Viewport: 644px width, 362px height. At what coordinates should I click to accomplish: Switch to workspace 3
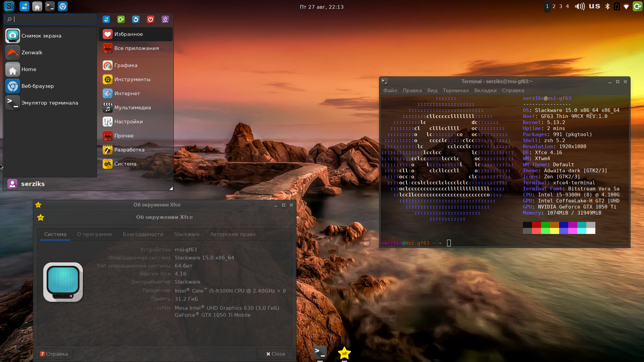(560, 6)
